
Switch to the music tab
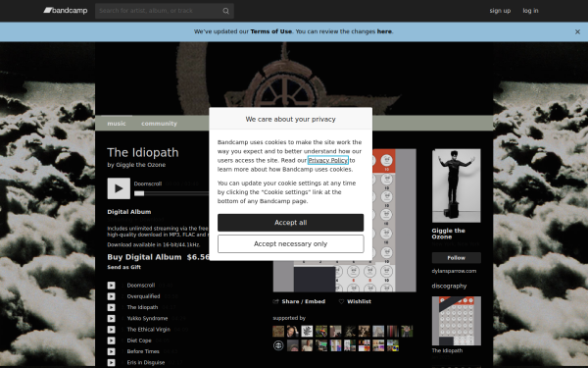coord(117,124)
